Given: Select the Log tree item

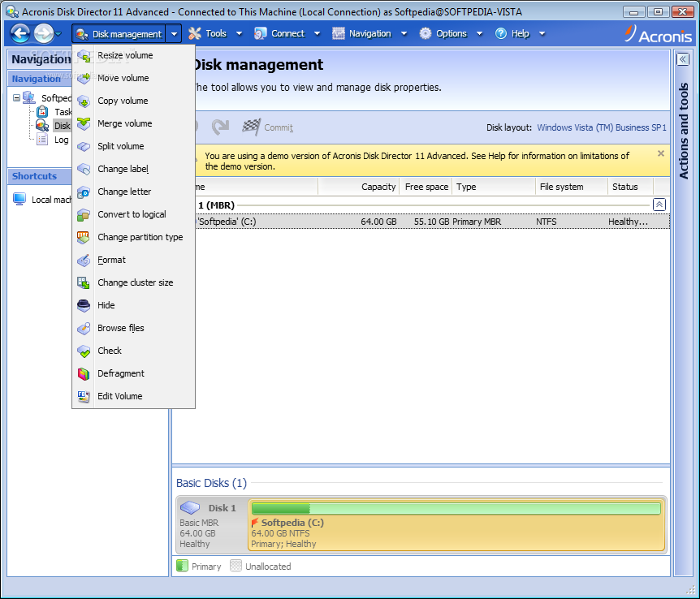Looking at the screenshot, I should pos(61,140).
